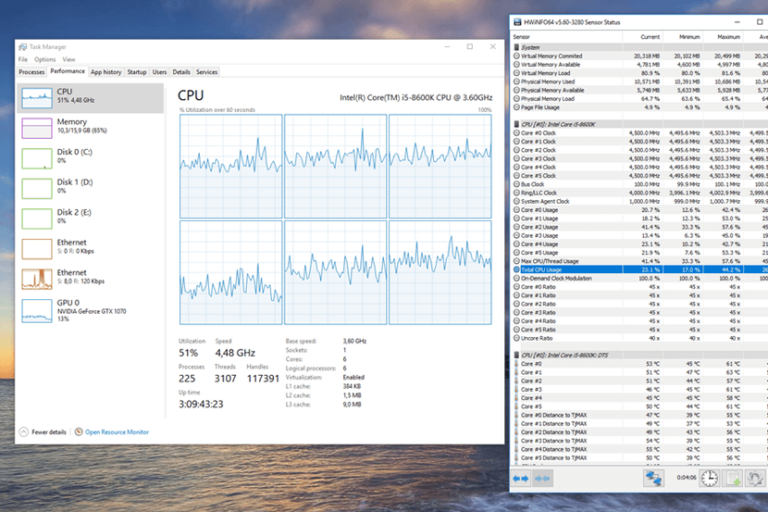Switch to the Users tab
This screenshot has width=768, height=512.
[160, 72]
